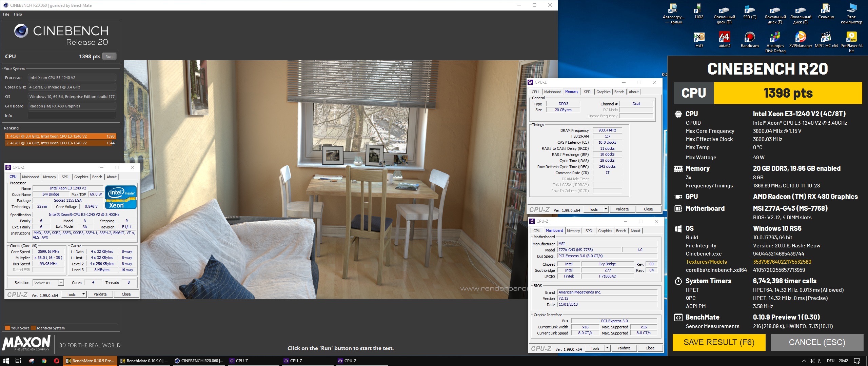Image resolution: width=868 pixels, height=366 pixels.
Task: Open Cinebench File menu
Action: (6, 14)
